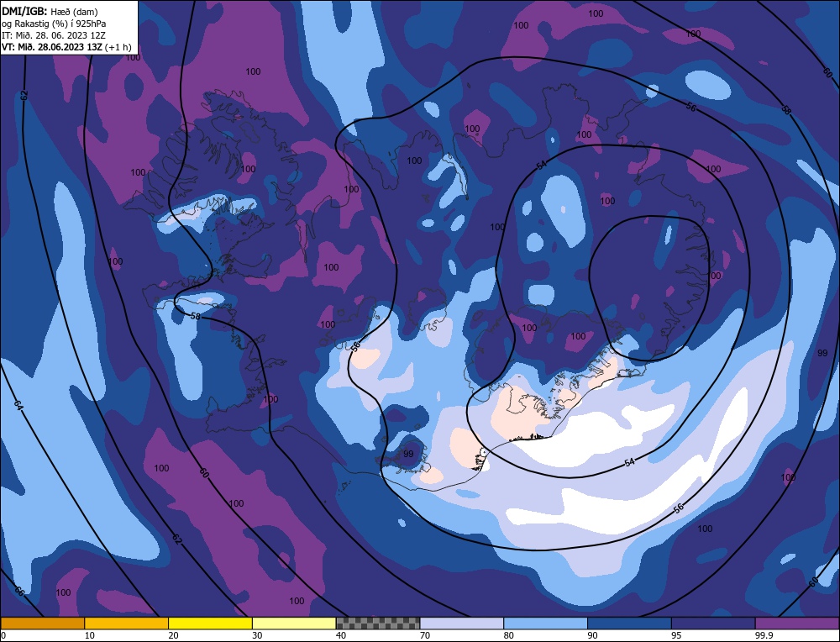Screen dimensions: 840x642
Task: Click the legend tick label '99.9'
Action: (764, 635)
